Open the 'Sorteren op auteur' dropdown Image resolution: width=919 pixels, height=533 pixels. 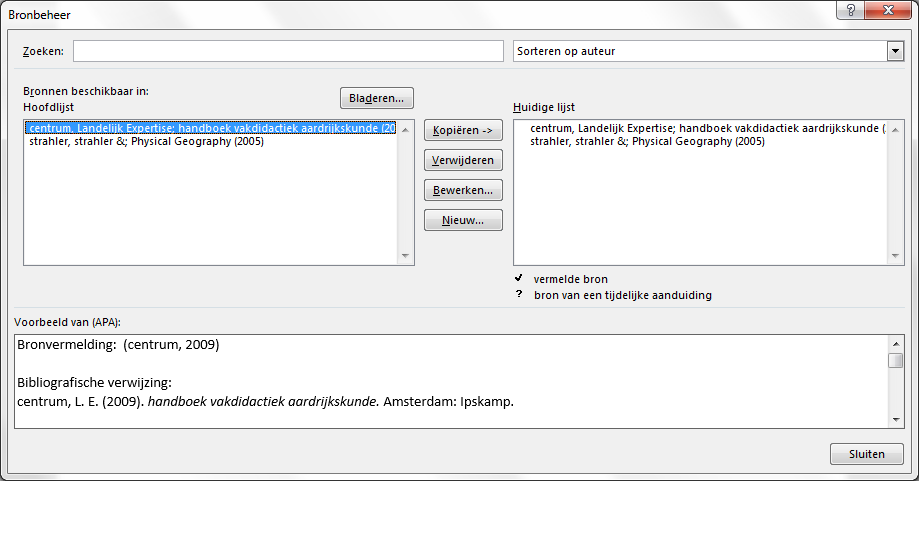click(x=895, y=51)
